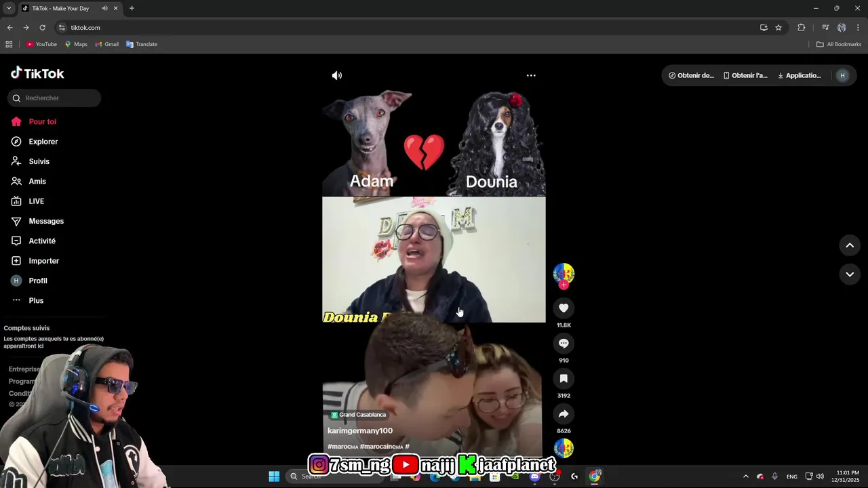868x488 pixels.
Task: Open the creator avatar beside video
Action: pyautogui.click(x=564, y=273)
